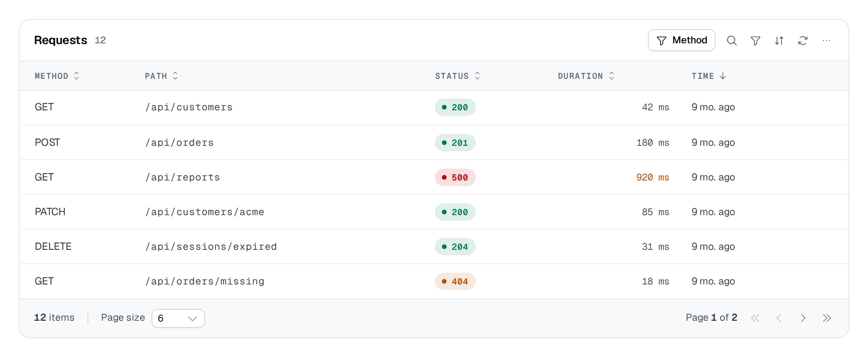Click the 180 ms duration value
Image resolution: width=868 pixels, height=357 pixels.
[x=653, y=143]
